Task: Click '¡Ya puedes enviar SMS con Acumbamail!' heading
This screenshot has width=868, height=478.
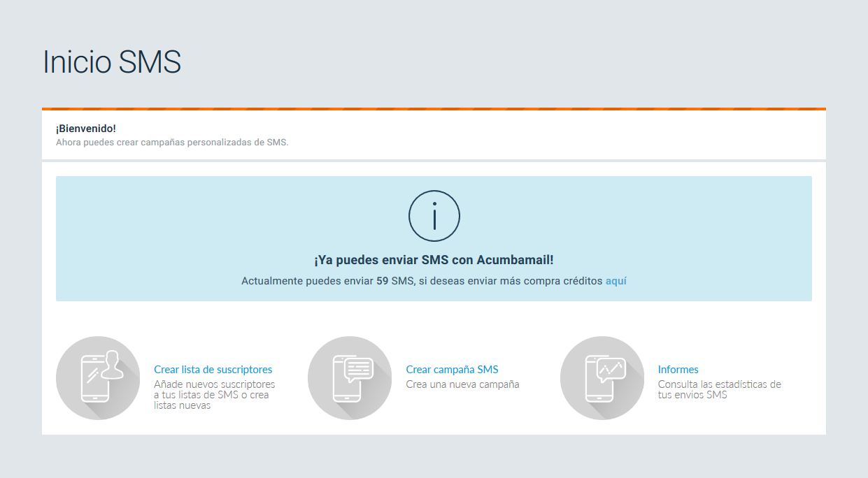Action: tap(434, 260)
